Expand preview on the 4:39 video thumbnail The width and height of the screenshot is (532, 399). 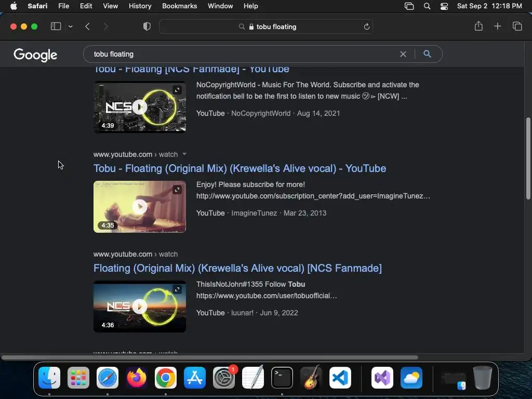(x=177, y=90)
